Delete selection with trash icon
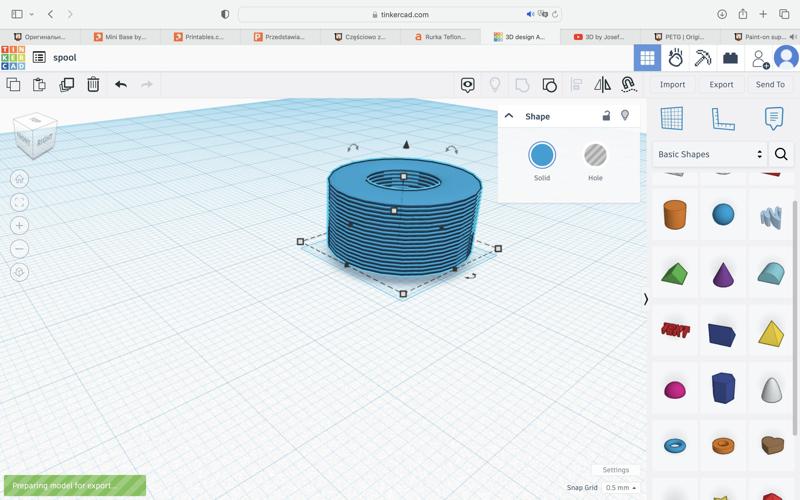800x500 pixels. click(93, 85)
